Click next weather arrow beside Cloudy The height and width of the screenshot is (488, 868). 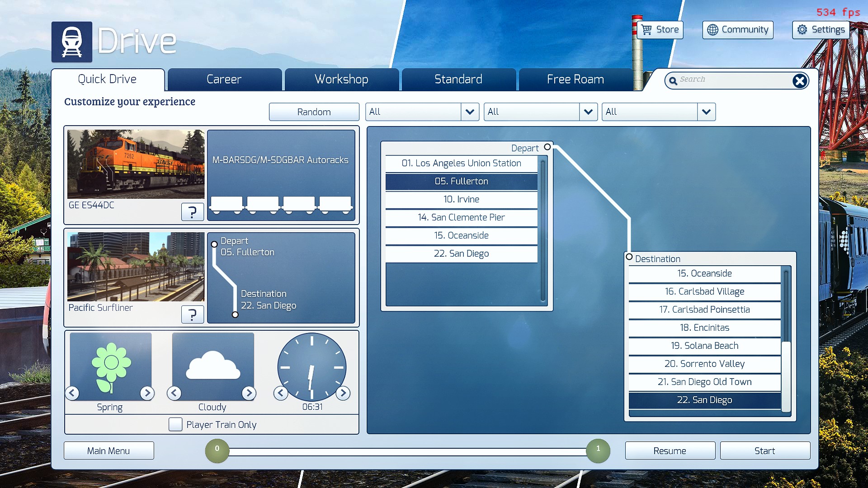[249, 393]
